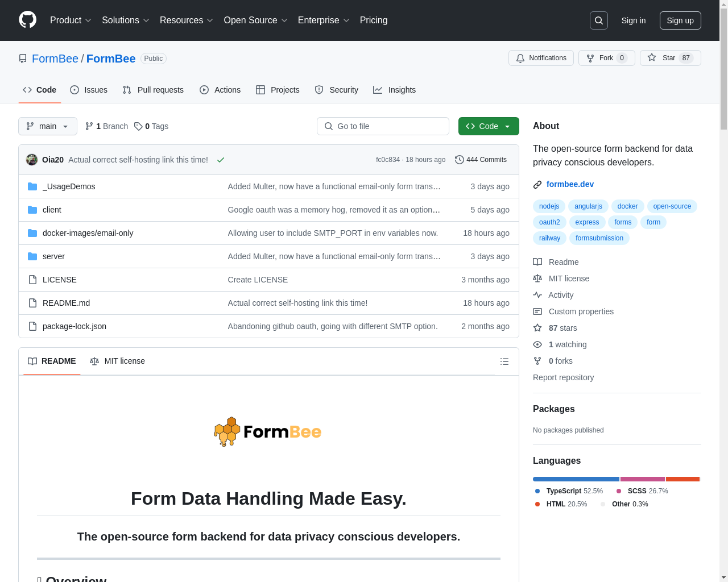Open the FormBee owner link in breadcrumb
The height and width of the screenshot is (582, 728).
(x=55, y=59)
